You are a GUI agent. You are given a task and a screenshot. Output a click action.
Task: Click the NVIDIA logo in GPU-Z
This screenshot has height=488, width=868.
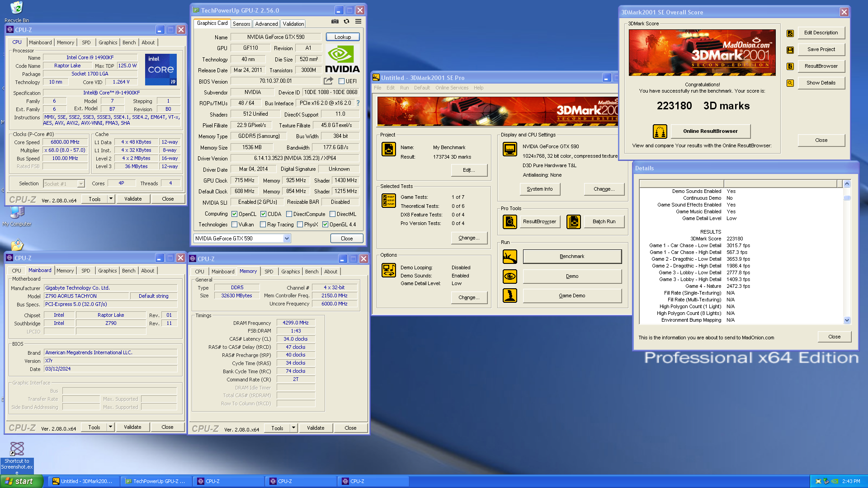click(x=342, y=59)
